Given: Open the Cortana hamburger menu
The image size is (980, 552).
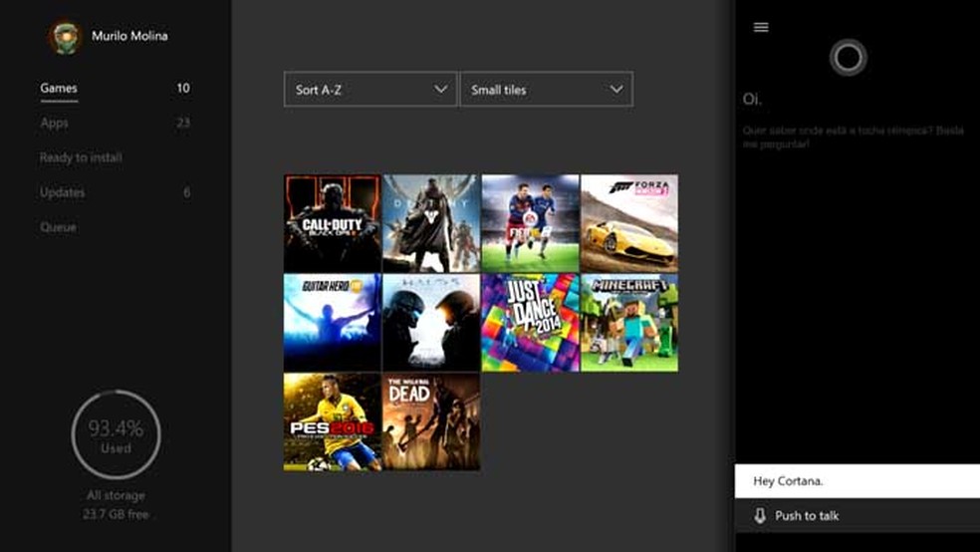Looking at the screenshot, I should tap(761, 28).
